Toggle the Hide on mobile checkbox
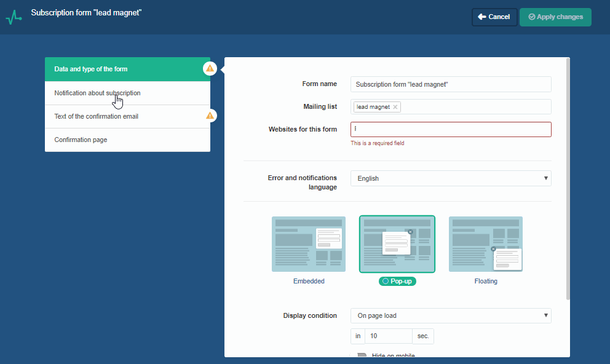 [x=362, y=356]
